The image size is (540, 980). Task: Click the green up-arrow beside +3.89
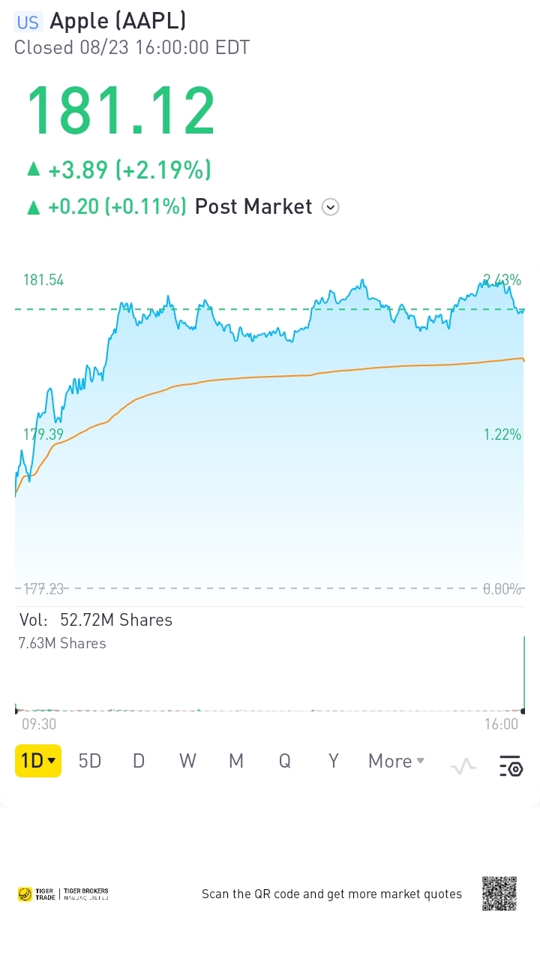[33, 170]
